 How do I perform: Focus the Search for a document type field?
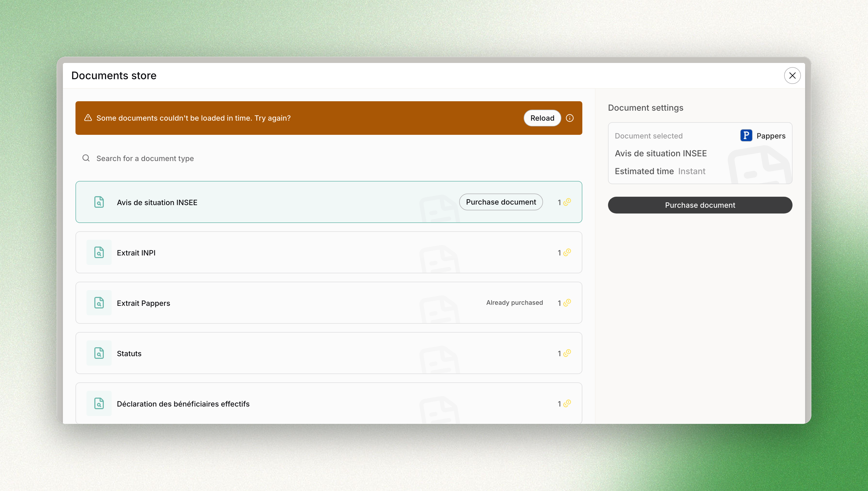point(329,158)
